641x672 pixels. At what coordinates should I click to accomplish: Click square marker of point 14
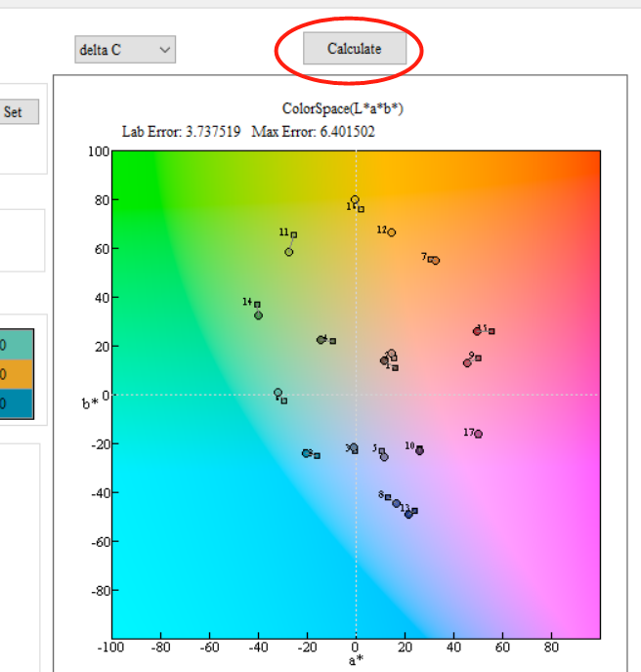[257, 305]
